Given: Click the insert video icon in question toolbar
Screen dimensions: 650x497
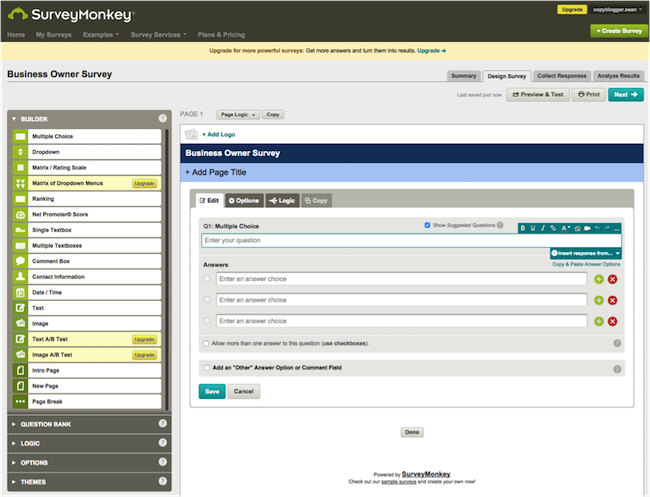Looking at the screenshot, I should (587, 228).
